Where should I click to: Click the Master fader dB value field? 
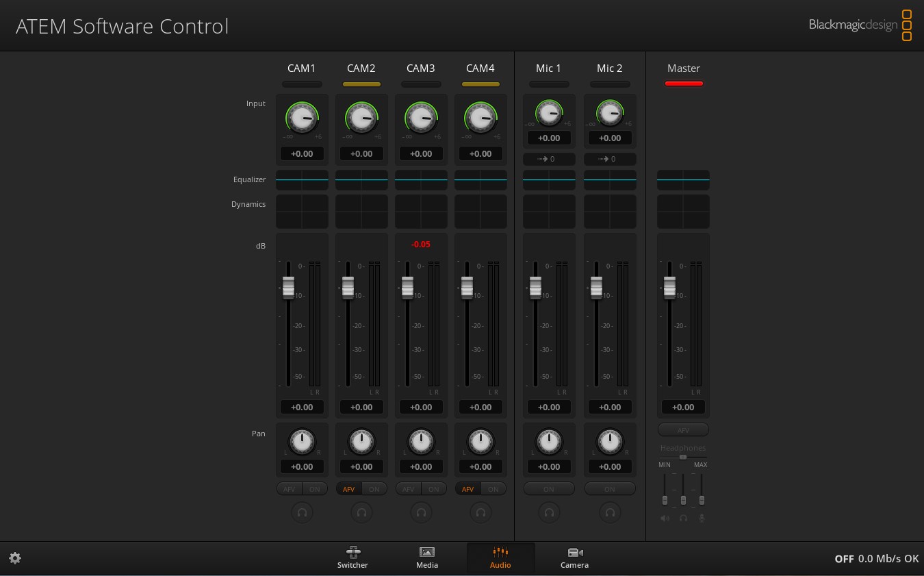coord(683,408)
